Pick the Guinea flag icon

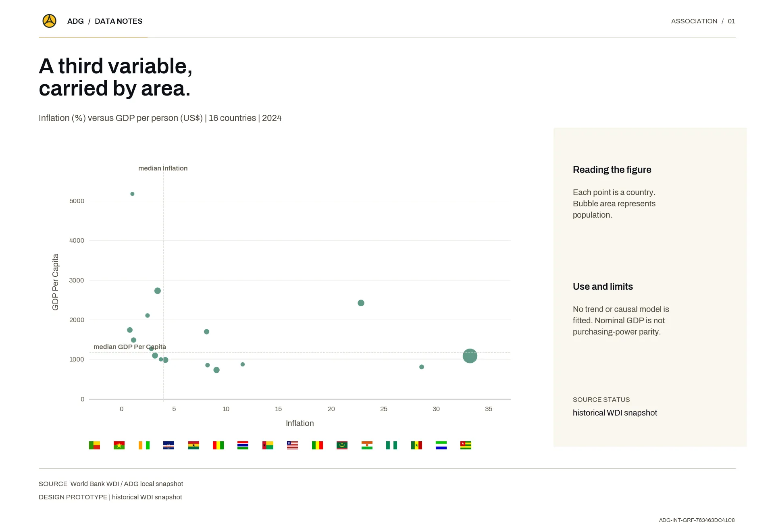tap(218, 445)
